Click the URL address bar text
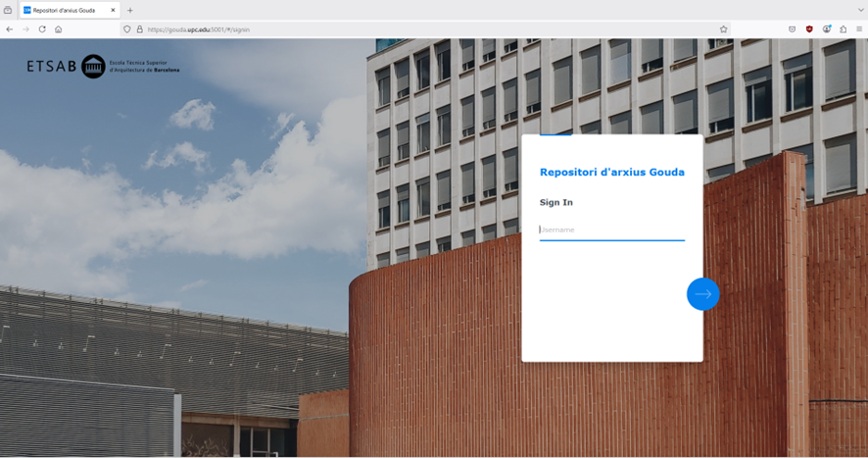Screen dimensions: 868x458 click(x=199, y=29)
